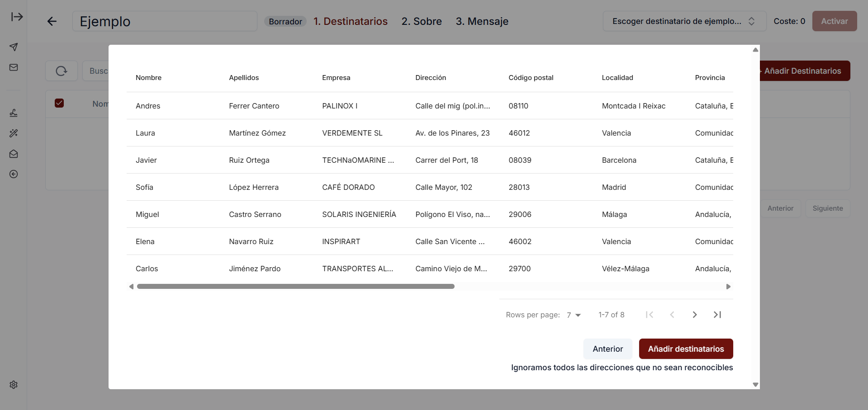Uncheck the selected checkbox next to Nombre
Image resolution: width=868 pixels, height=410 pixels.
59,103
